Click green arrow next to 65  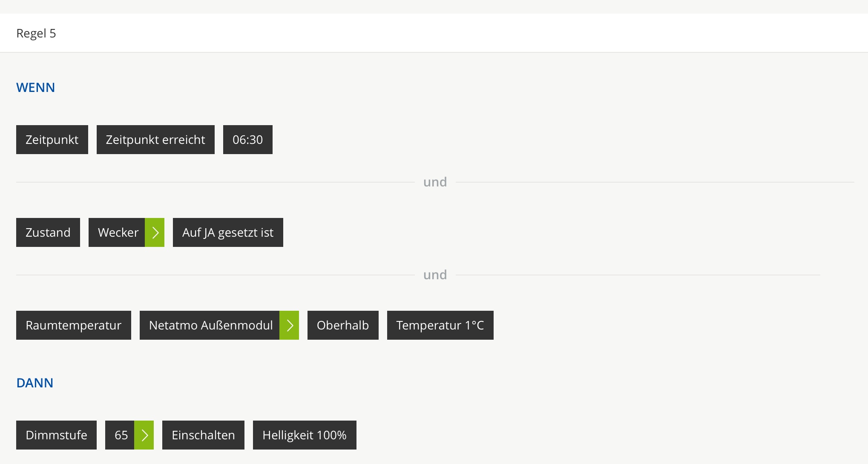tap(144, 435)
